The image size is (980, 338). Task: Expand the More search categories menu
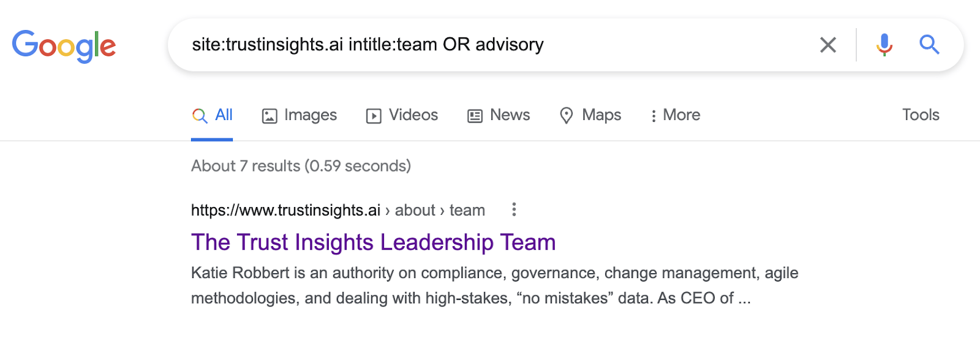[x=675, y=115]
